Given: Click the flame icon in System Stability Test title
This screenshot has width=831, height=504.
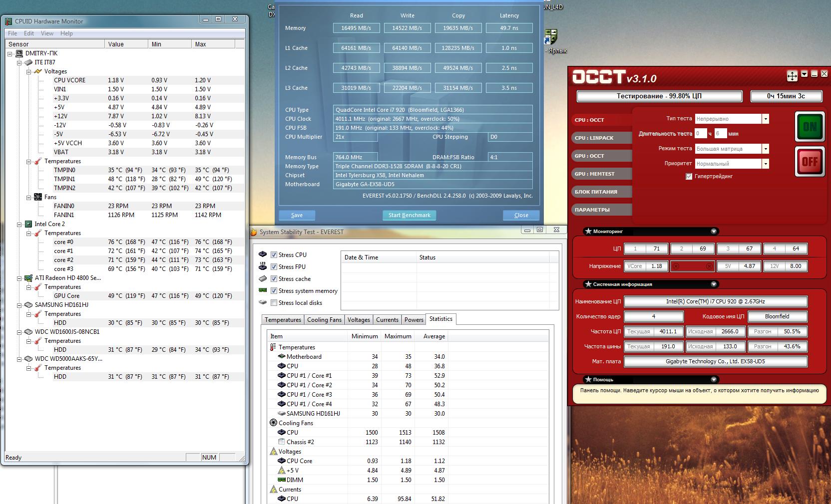Looking at the screenshot, I should 254,232.
